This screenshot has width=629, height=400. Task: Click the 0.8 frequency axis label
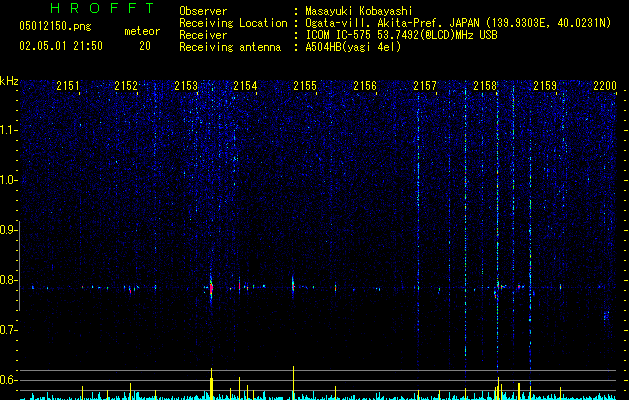9,280
